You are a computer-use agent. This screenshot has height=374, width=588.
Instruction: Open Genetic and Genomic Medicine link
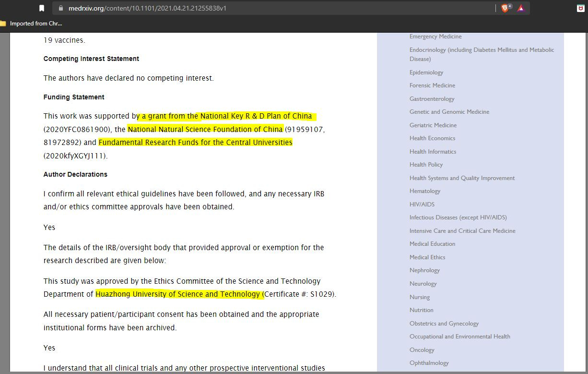click(449, 112)
